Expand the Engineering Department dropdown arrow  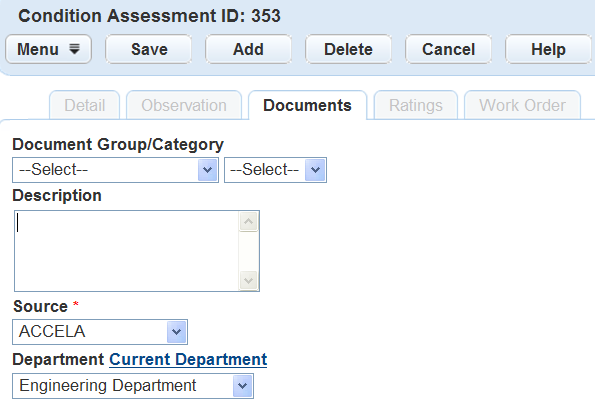(x=242, y=386)
